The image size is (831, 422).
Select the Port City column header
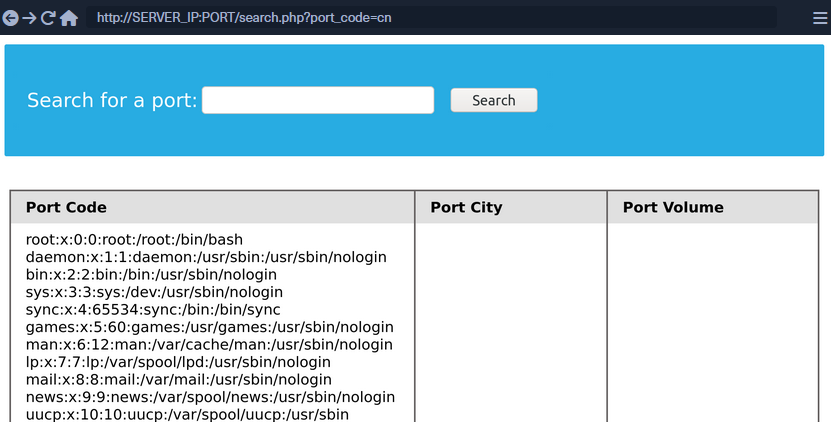point(466,207)
